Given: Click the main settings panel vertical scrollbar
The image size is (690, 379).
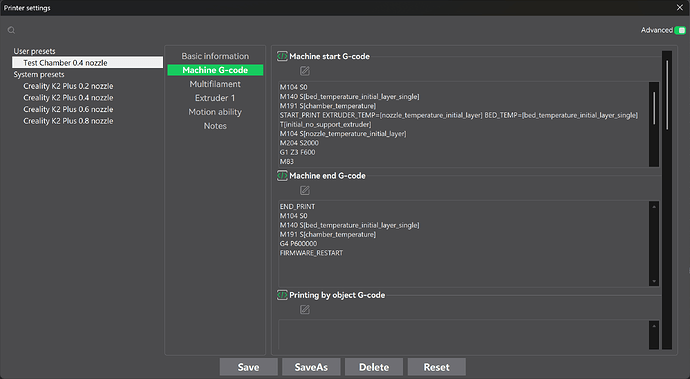Looking at the screenshot, I should [667, 200].
